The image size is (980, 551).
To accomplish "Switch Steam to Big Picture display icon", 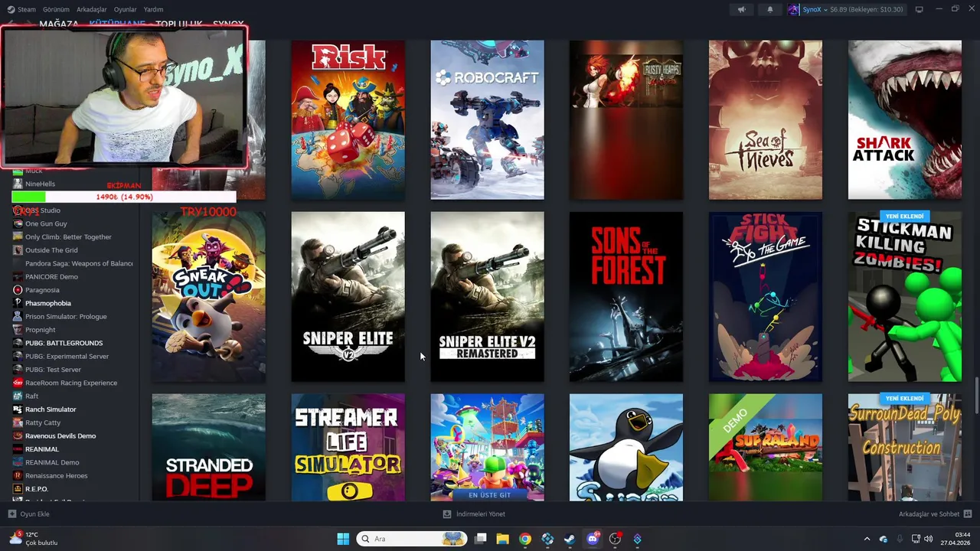I will tap(920, 10).
